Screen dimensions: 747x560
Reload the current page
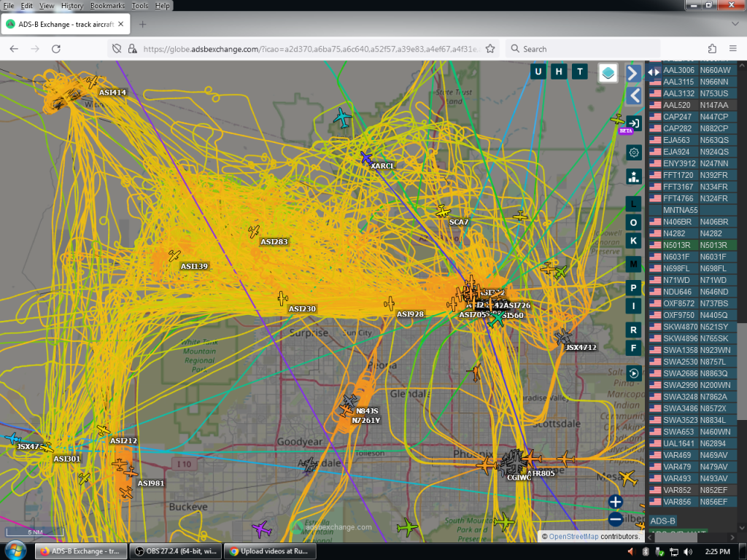[x=55, y=49]
